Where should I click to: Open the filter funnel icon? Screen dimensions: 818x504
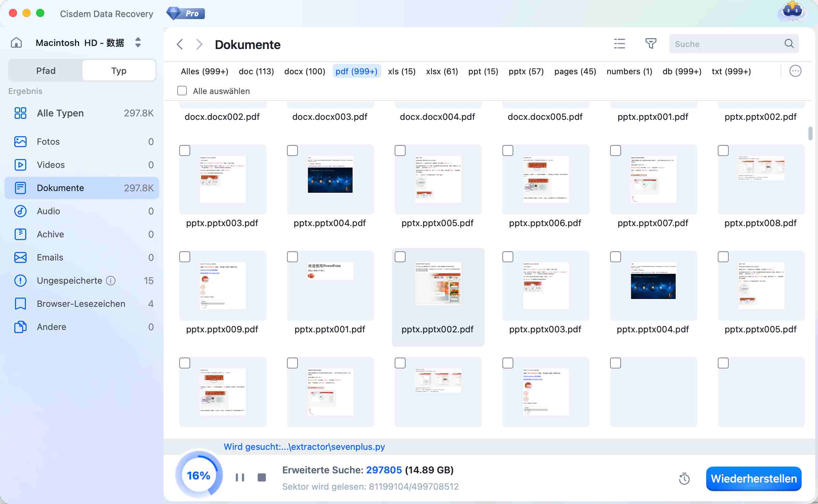pyautogui.click(x=651, y=44)
